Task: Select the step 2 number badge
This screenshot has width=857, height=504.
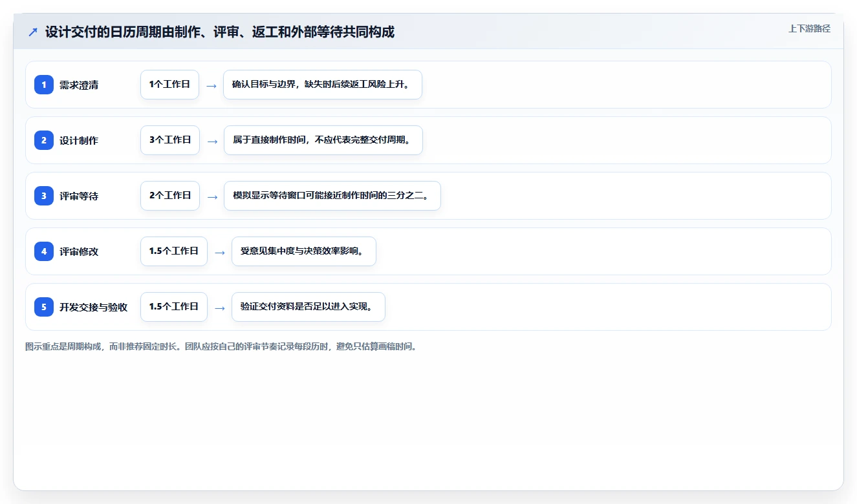Action: point(44,140)
